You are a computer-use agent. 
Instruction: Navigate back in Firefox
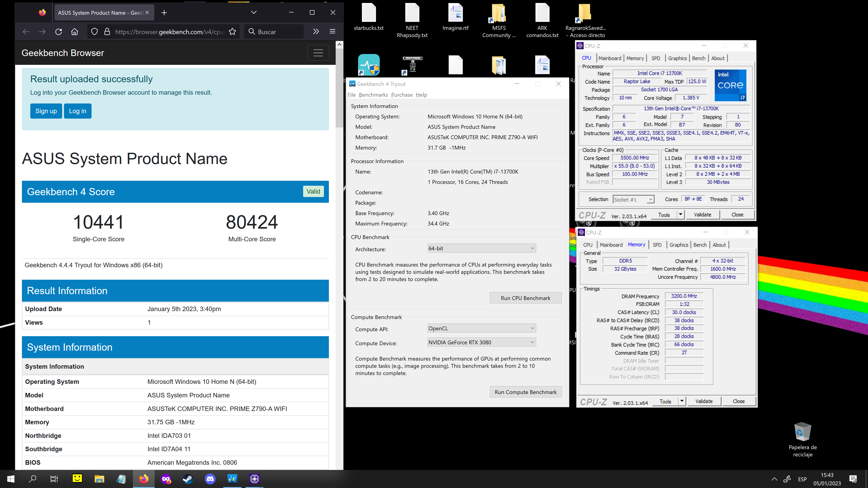pyautogui.click(x=26, y=32)
